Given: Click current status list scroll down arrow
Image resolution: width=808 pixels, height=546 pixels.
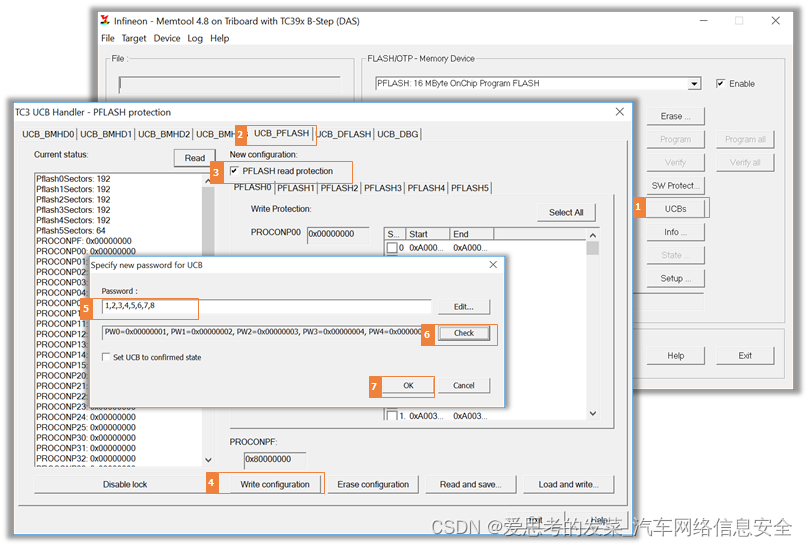Looking at the screenshot, I should (208, 459).
